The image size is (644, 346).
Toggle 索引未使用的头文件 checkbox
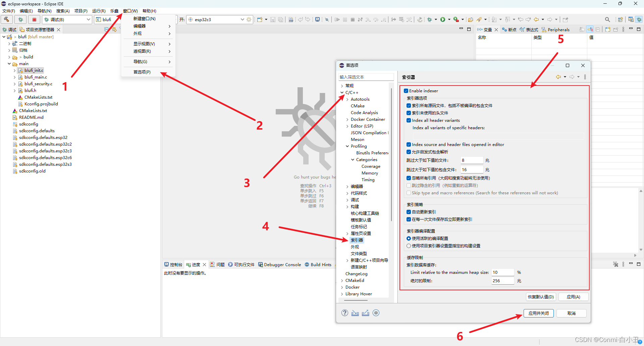[x=409, y=113]
